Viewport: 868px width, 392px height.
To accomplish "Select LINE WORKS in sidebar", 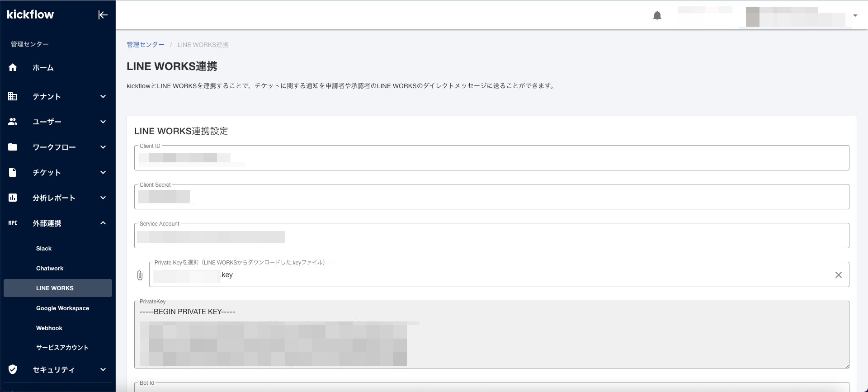I will [58, 288].
